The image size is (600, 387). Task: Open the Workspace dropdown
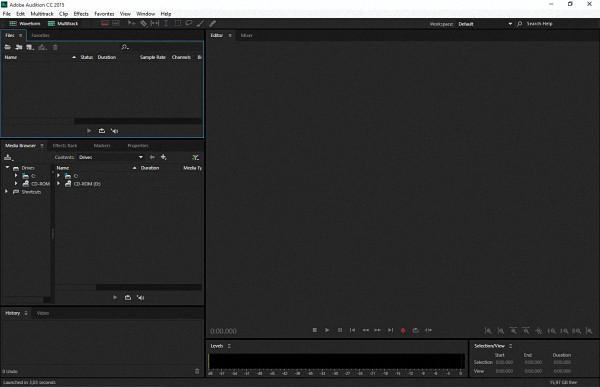coord(485,24)
